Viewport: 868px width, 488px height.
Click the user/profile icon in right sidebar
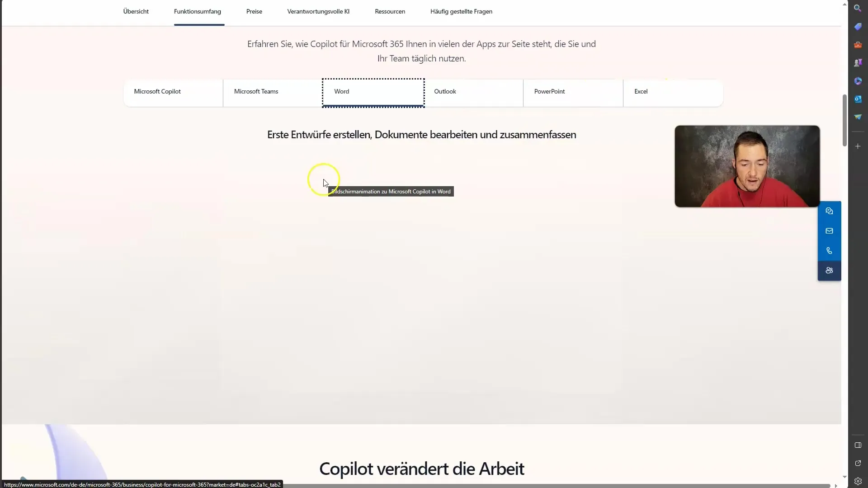click(x=830, y=271)
